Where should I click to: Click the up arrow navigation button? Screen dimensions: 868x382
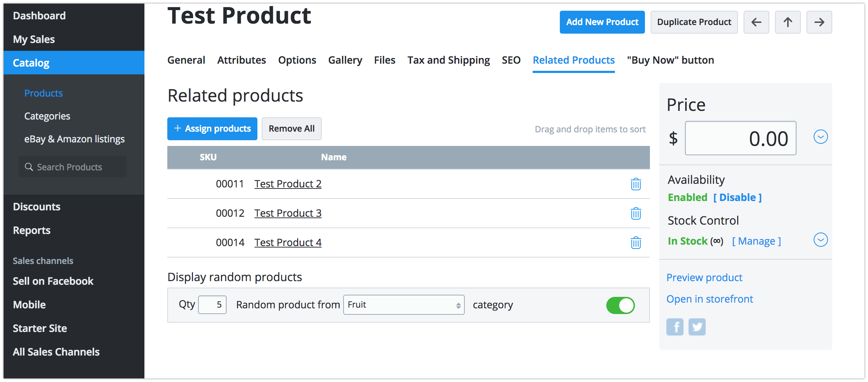[788, 22]
